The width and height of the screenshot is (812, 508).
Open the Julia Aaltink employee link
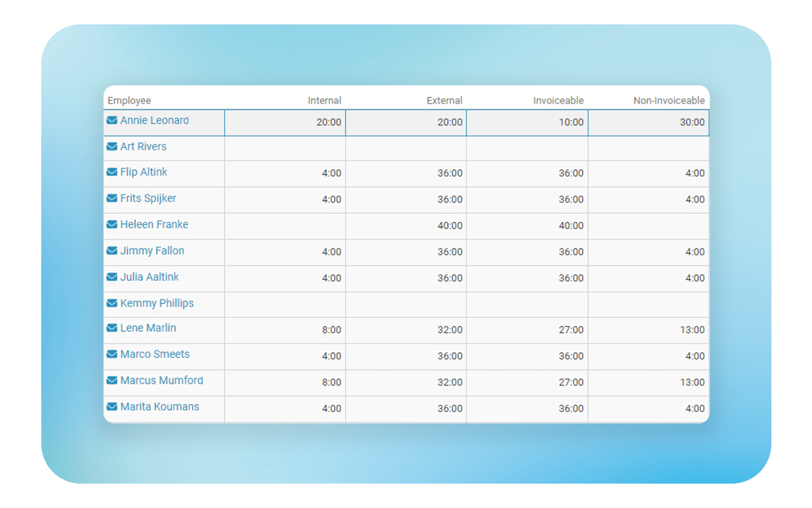[x=150, y=277]
